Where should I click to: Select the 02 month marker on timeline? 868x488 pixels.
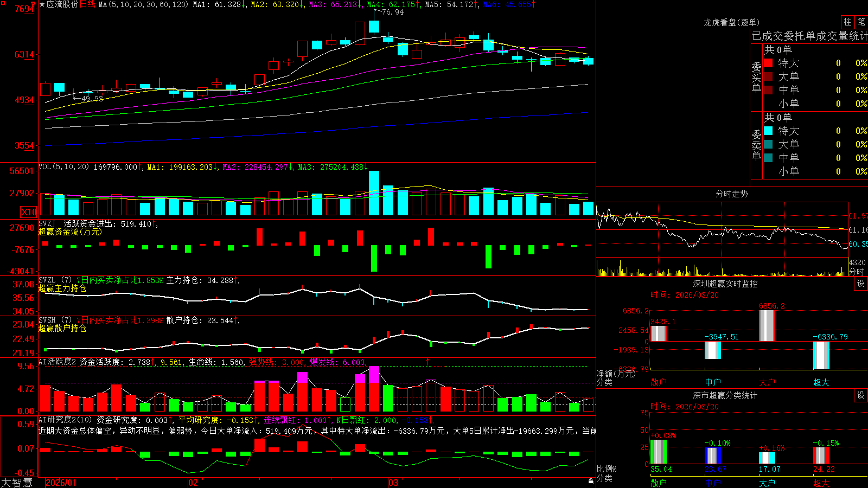(193, 483)
